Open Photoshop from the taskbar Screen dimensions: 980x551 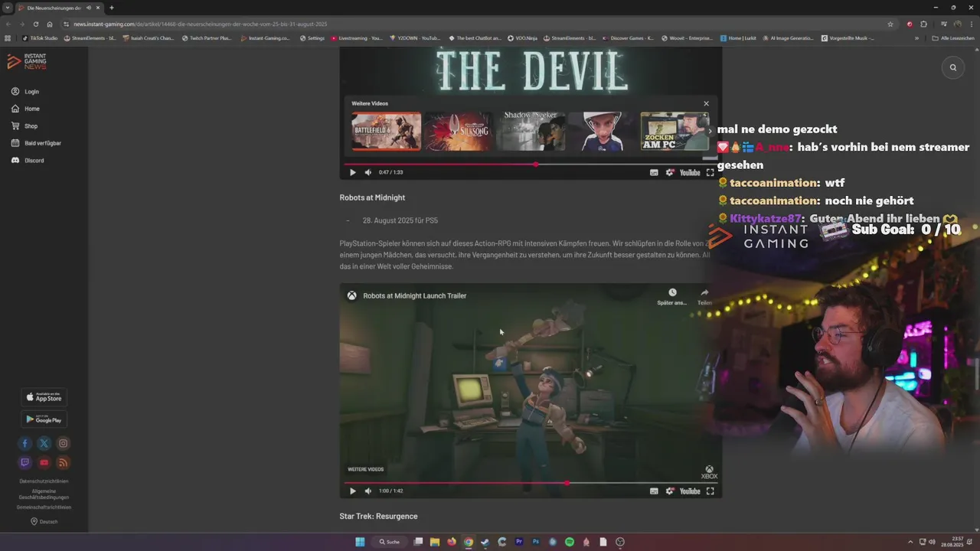pos(536,542)
